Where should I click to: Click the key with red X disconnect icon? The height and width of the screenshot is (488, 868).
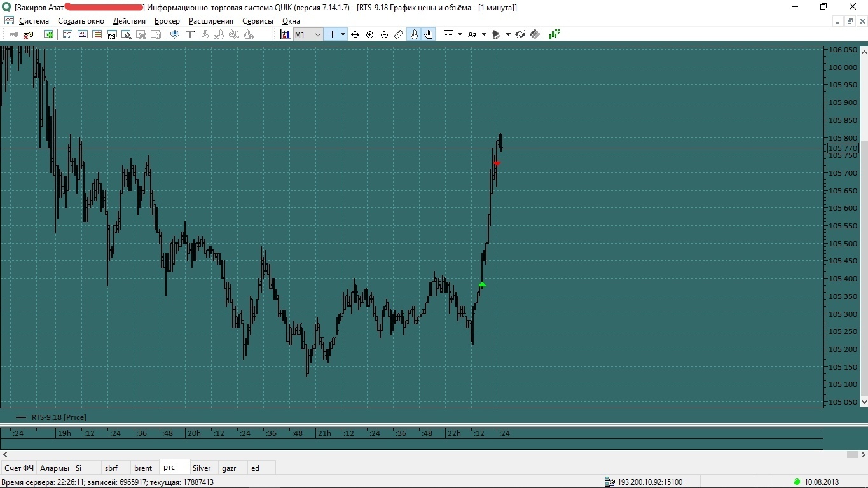coord(29,34)
